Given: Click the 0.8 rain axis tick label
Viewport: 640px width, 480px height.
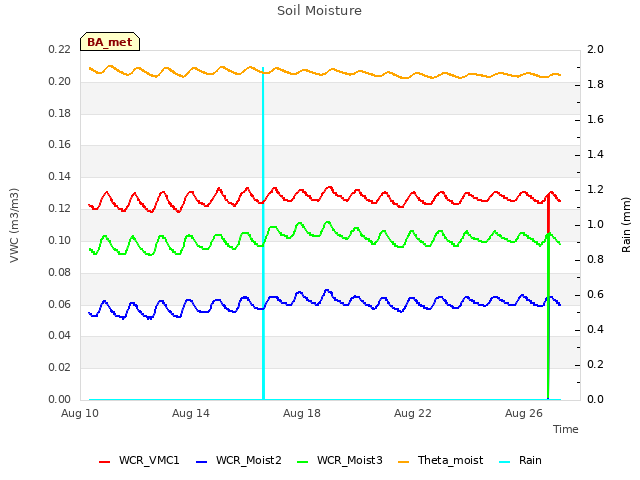Looking at the screenshot, I should click(595, 260).
